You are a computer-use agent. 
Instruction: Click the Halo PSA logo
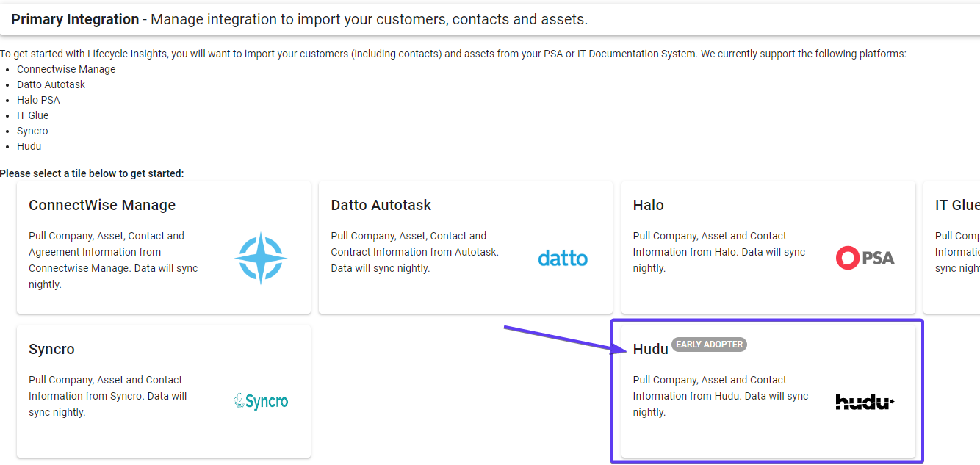pyautogui.click(x=865, y=258)
